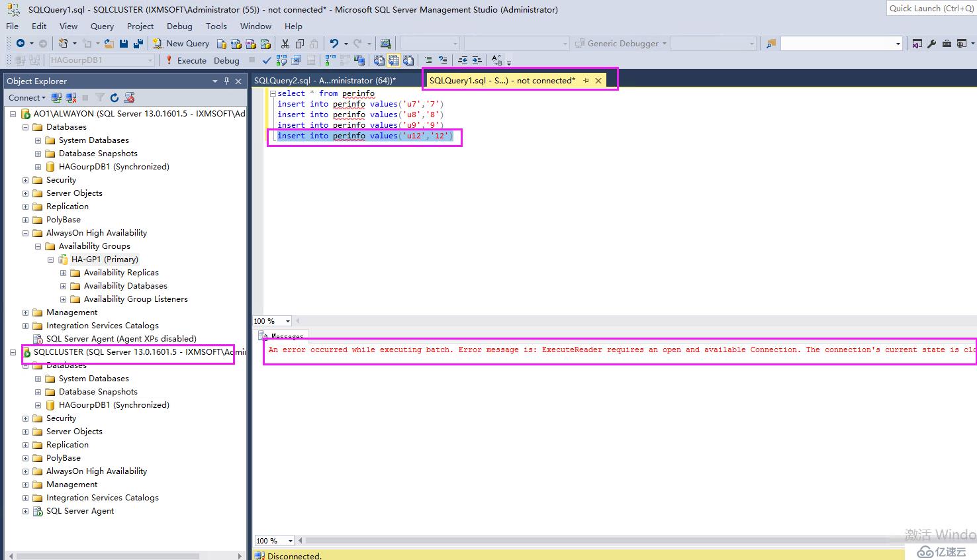Open the Query menu
Screen dimensions: 977x560
click(103, 26)
